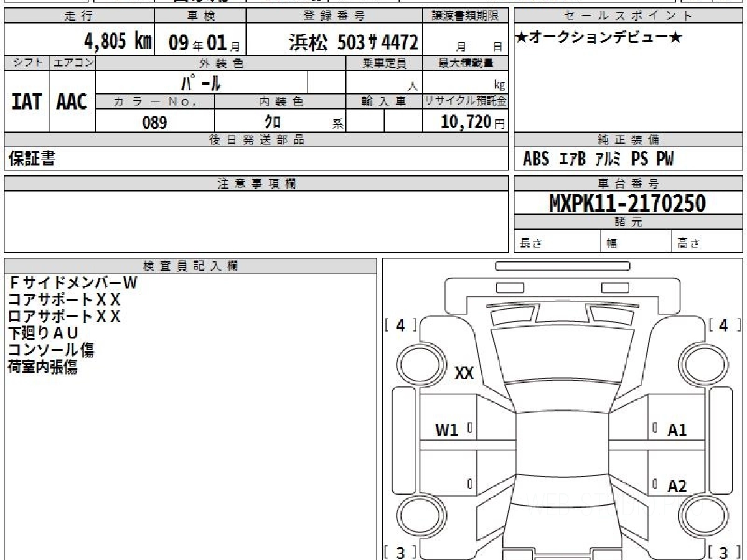Click the chassis number MXPK11-2170250
The height and width of the screenshot is (560, 747).
(627, 203)
